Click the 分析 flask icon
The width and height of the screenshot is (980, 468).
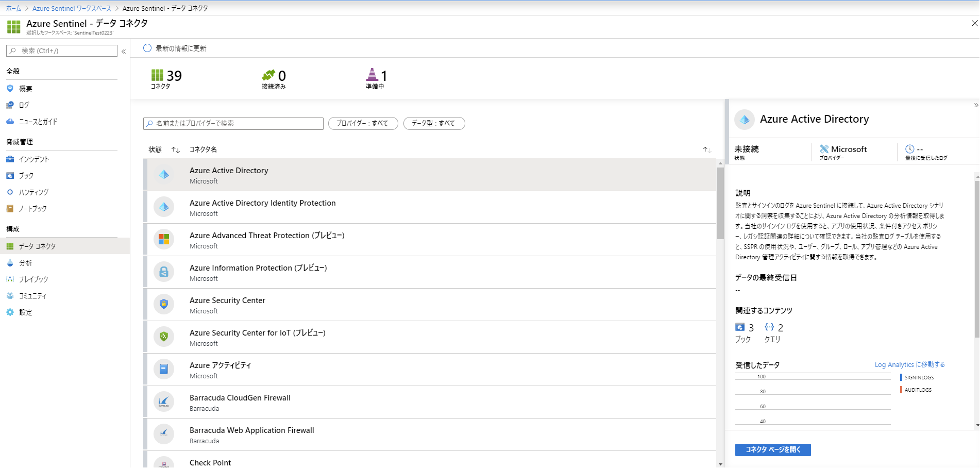point(10,263)
